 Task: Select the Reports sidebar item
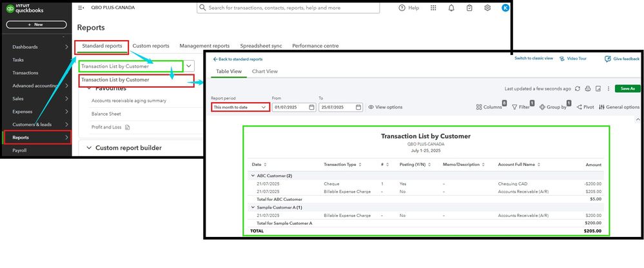click(x=37, y=138)
